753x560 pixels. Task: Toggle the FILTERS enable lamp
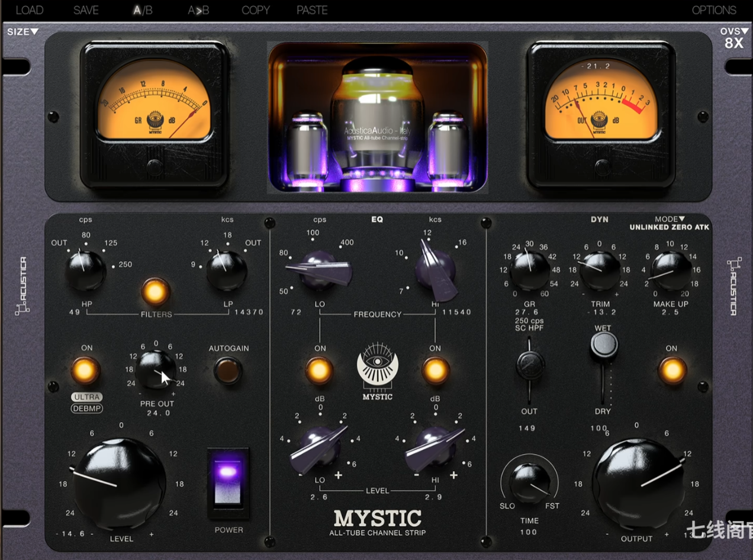click(x=156, y=292)
